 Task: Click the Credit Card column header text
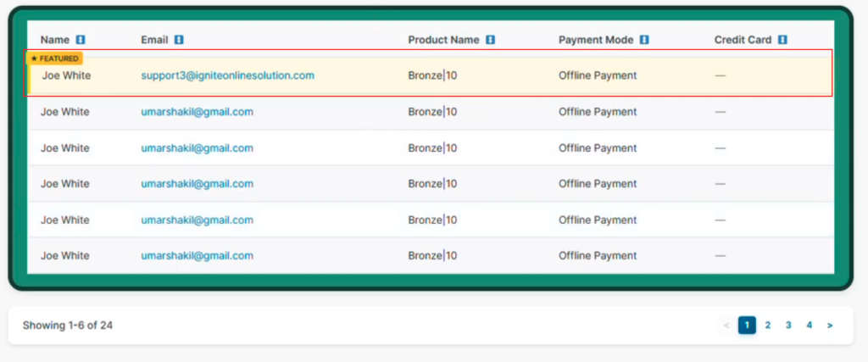pos(743,40)
